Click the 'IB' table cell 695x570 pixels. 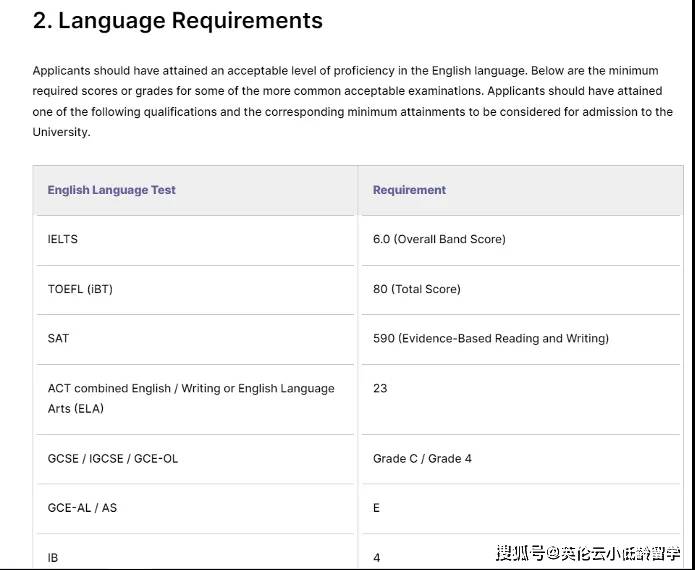(x=195, y=552)
